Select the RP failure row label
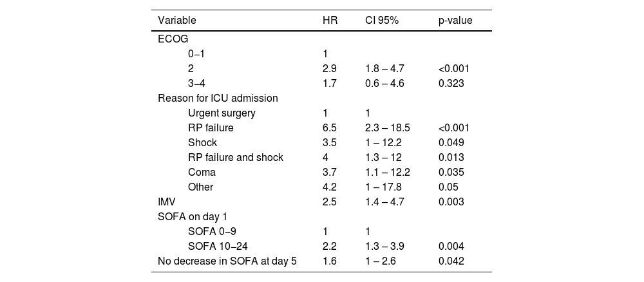The height and width of the screenshot is (282, 644). pos(211,128)
